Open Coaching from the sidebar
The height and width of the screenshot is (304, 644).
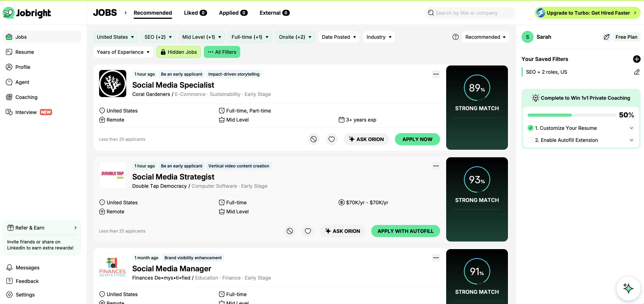click(42, 97)
